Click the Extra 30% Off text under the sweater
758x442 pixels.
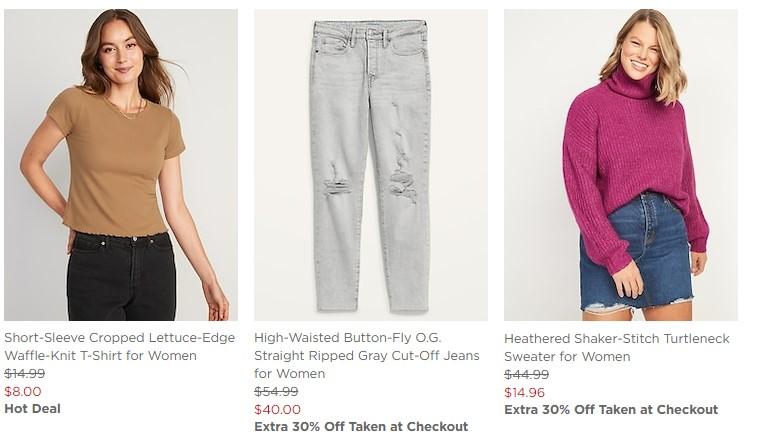(610, 409)
